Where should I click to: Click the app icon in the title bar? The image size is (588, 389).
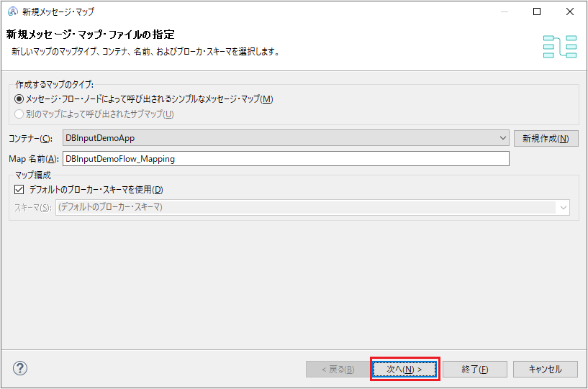[x=13, y=12]
